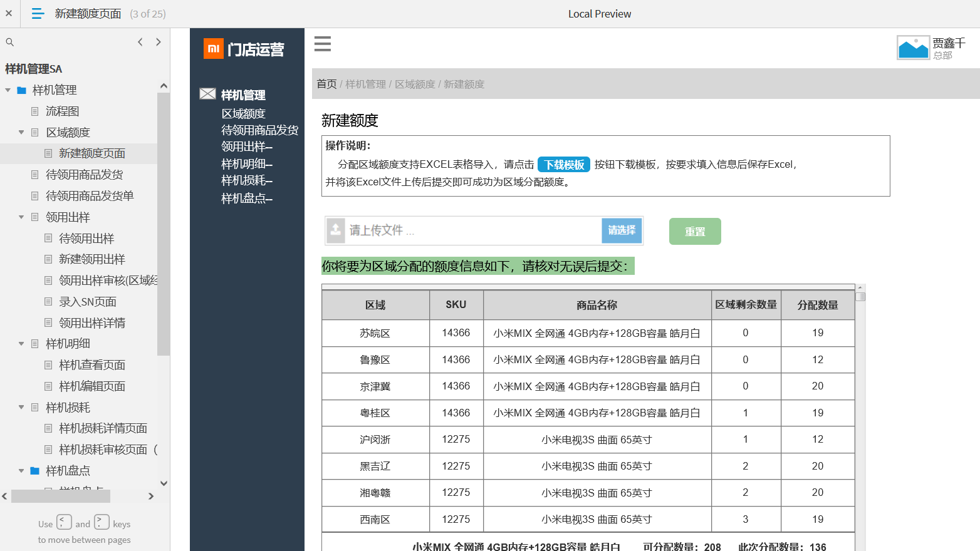Open the 待领用出样 page
This screenshot has width=980, height=551.
[x=86, y=239]
